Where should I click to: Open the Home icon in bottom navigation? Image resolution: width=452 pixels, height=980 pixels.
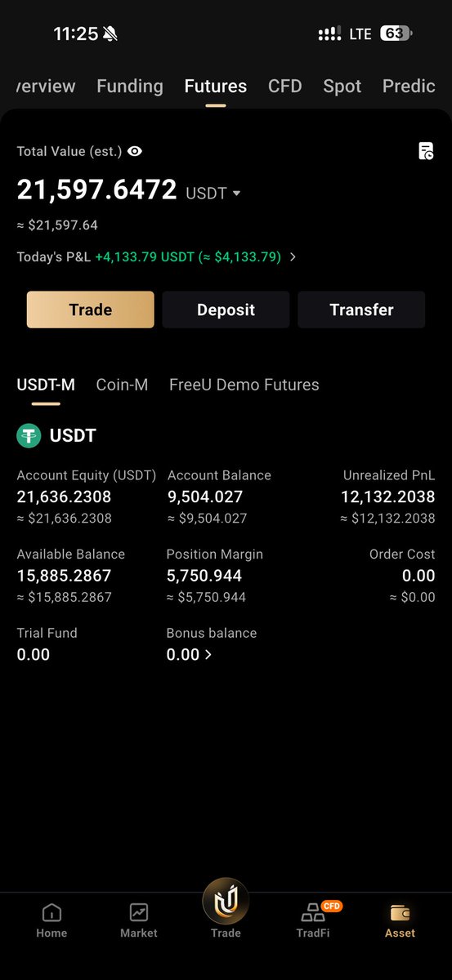click(51, 912)
